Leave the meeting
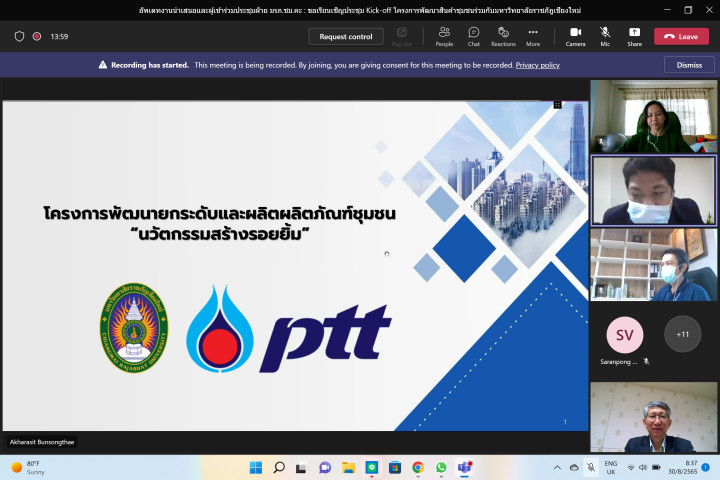This screenshot has width=720, height=480. tap(681, 36)
